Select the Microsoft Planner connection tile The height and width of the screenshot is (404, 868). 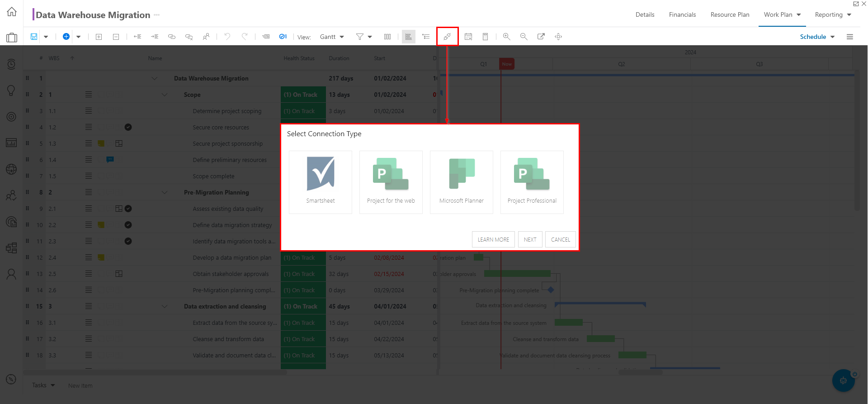point(462,182)
